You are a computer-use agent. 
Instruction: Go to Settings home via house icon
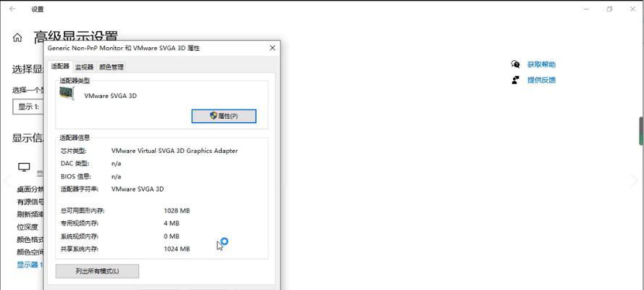point(17,38)
